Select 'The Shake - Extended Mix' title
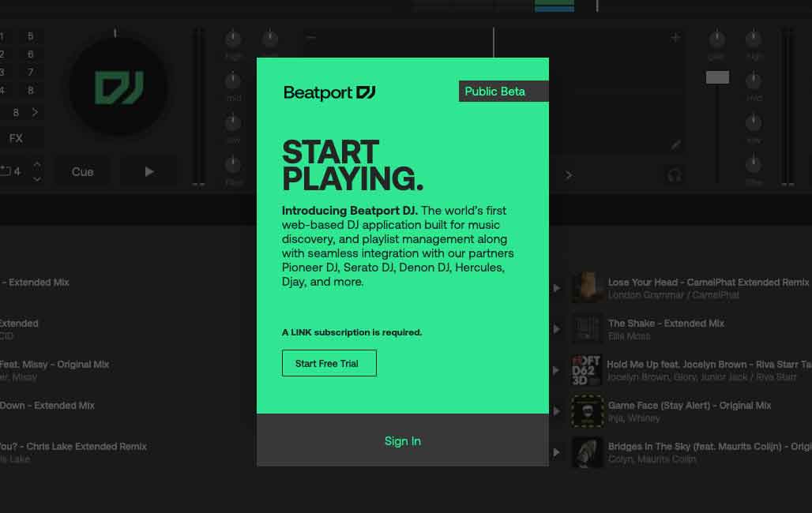Image resolution: width=812 pixels, height=513 pixels. [666, 324]
